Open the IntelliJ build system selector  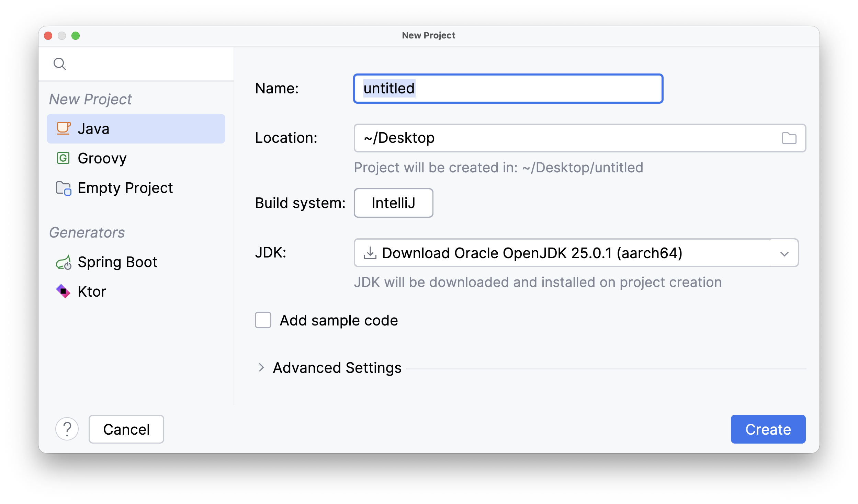point(394,203)
